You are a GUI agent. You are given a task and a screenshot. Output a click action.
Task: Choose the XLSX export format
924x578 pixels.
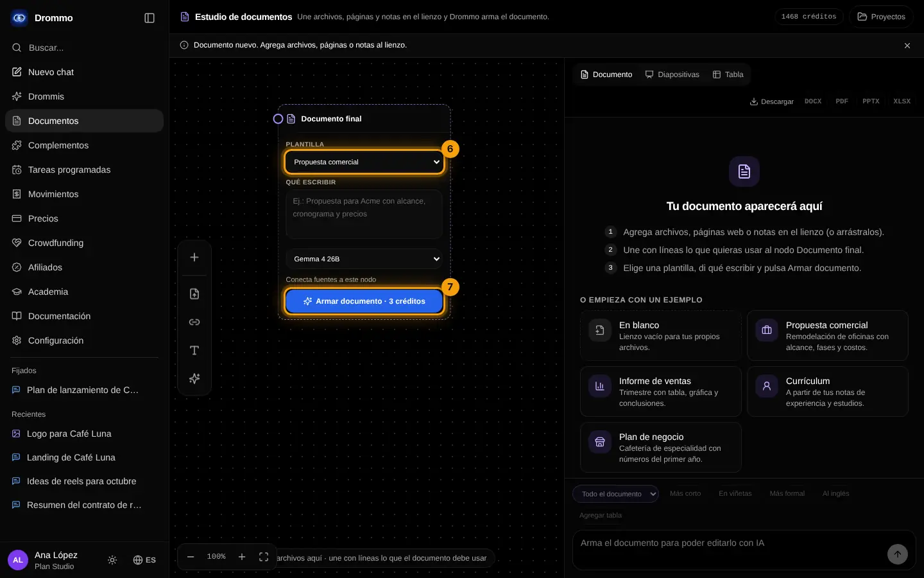pos(902,101)
